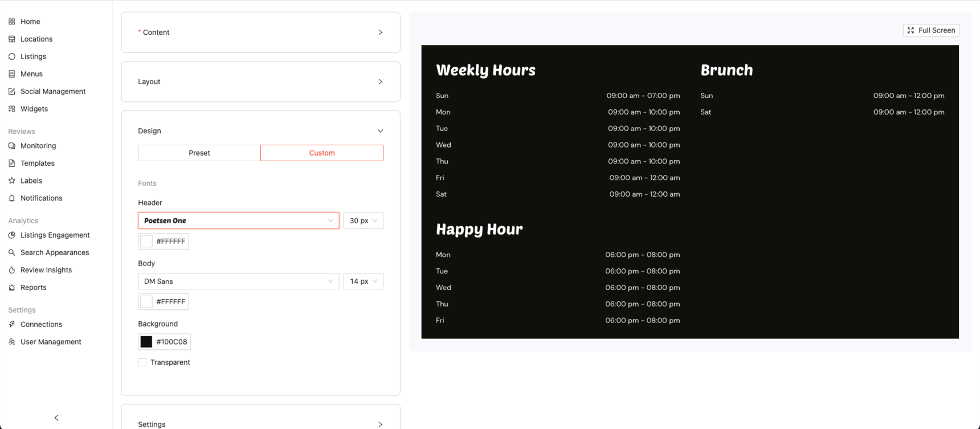
Task: Click the Menus sidebar icon
Action: (12, 74)
